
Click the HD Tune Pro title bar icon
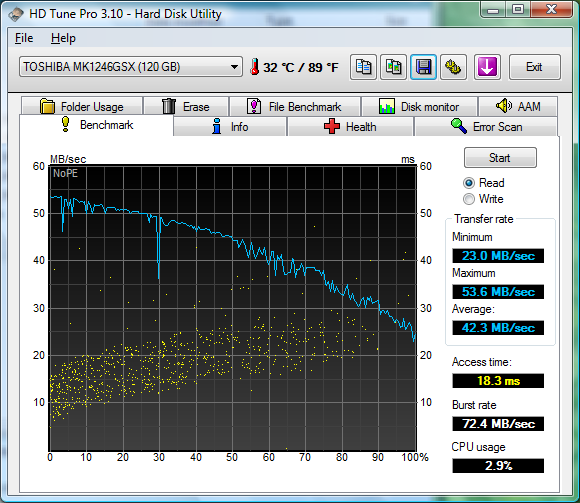16,14
